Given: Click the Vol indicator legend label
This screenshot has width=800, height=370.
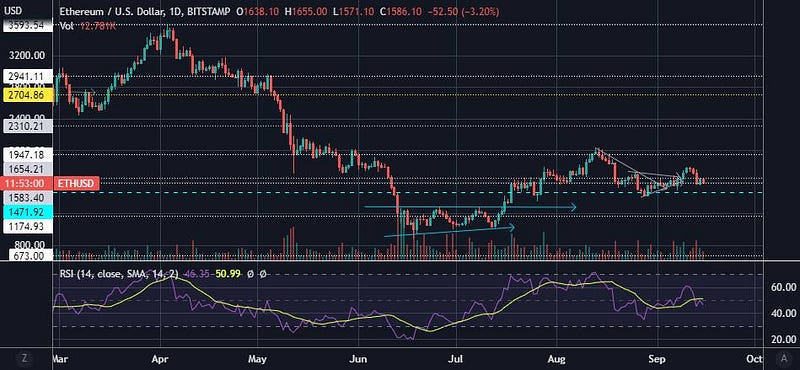Looking at the screenshot, I should (66, 26).
